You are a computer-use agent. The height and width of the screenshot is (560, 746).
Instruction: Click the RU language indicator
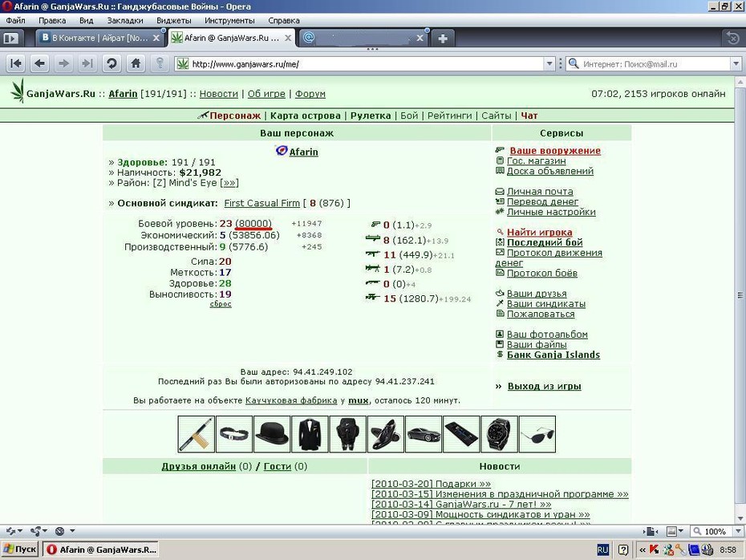click(602, 550)
